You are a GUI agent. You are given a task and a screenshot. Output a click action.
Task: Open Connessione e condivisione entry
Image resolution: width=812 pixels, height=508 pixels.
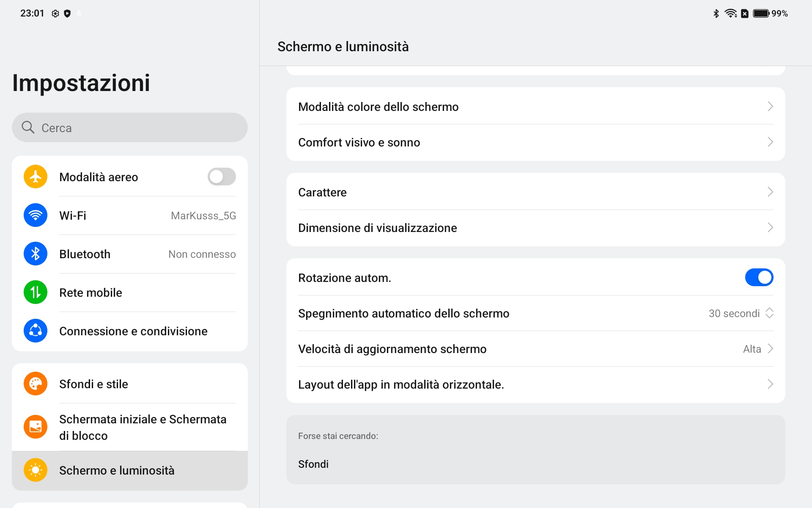pos(130,331)
